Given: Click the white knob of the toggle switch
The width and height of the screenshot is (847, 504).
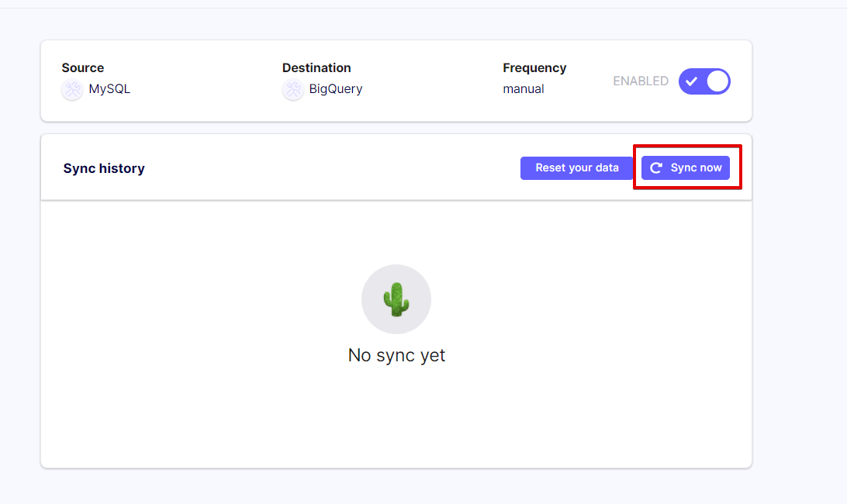Looking at the screenshot, I should point(717,81).
